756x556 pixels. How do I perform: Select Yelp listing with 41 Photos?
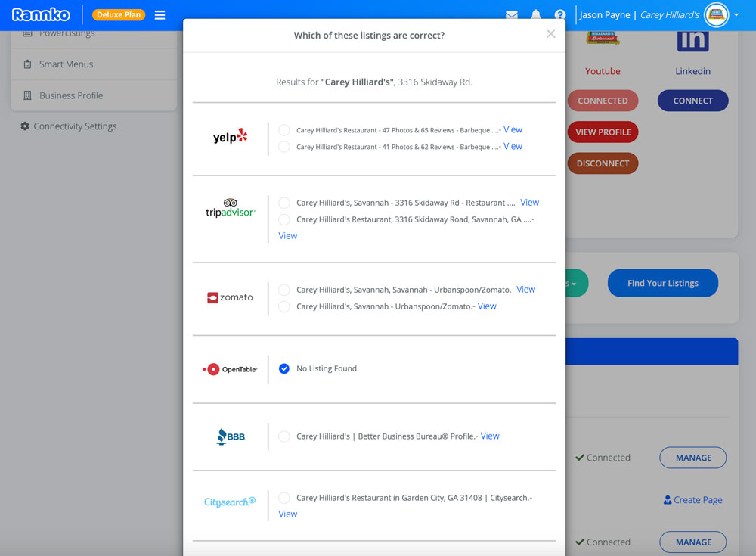tap(284, 146)
